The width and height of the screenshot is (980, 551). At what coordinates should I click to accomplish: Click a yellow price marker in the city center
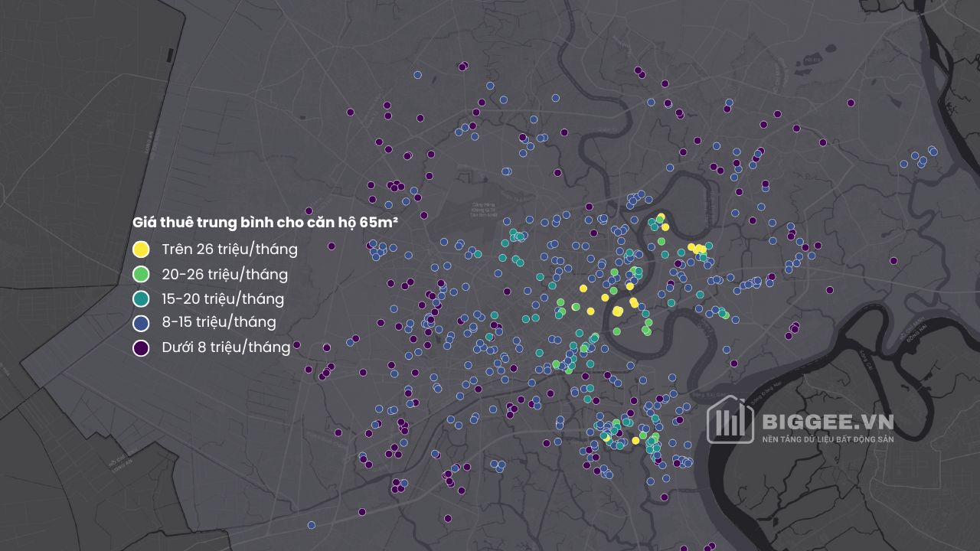pyautogui.click(x=616, y=310)
